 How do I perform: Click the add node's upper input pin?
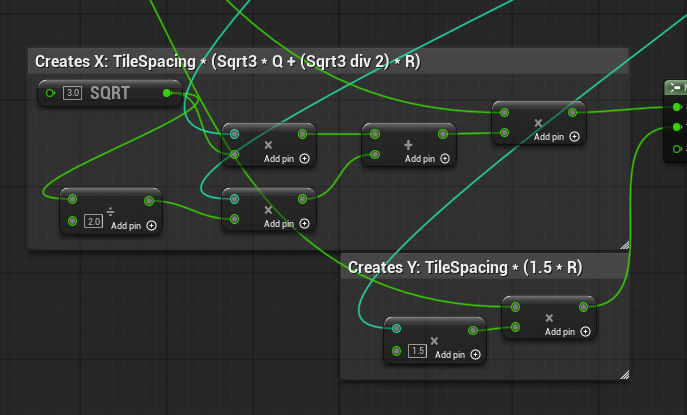(x=375, y=134)
